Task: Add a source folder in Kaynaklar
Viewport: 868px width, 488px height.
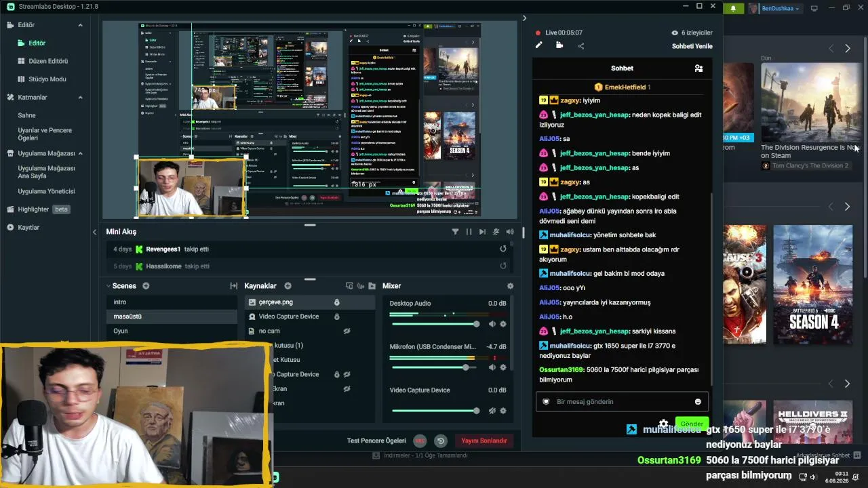Action: click(372, 286)
